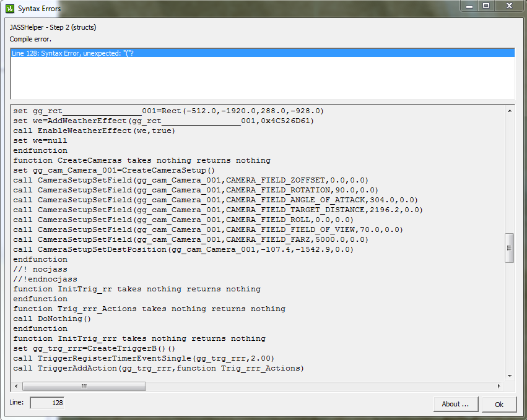Click the Ok button
The width and height of the screenshot is (527, 420).
click(x=499, y=404)
